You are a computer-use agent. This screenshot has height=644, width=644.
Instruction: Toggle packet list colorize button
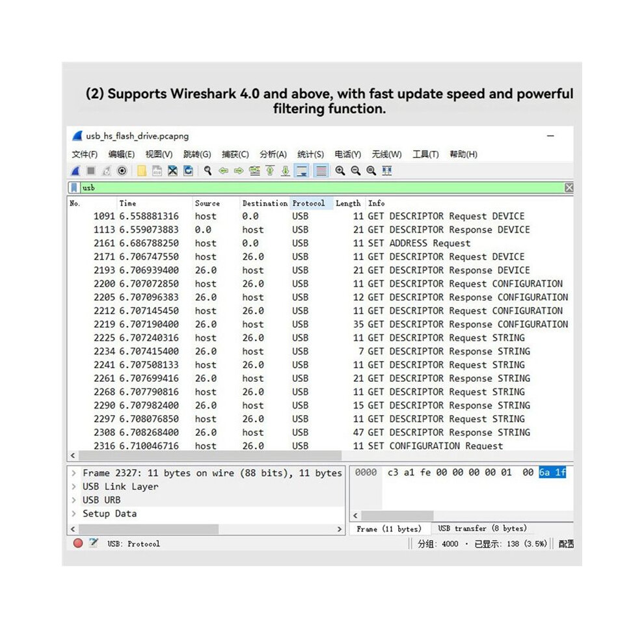321,171
